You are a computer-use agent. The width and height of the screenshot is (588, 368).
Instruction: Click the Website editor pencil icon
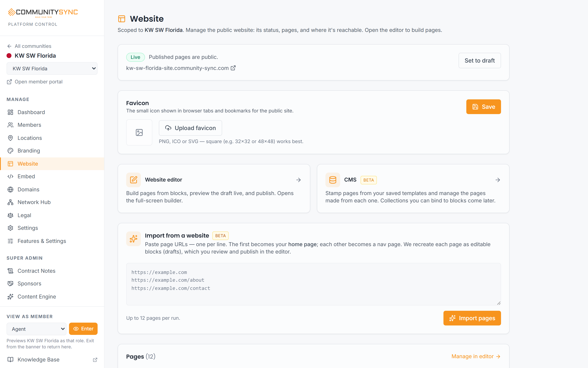133,180
